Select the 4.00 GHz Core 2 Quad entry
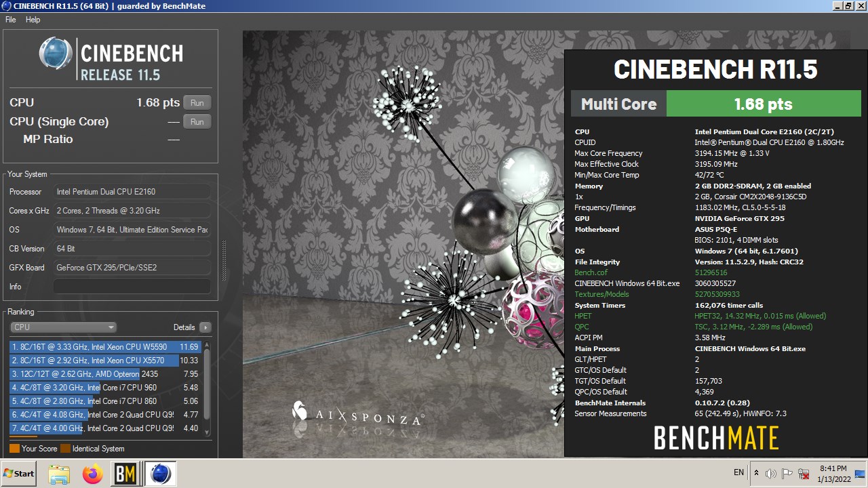The width and height of the screenshot is (868, 488). tap(105, 428)
